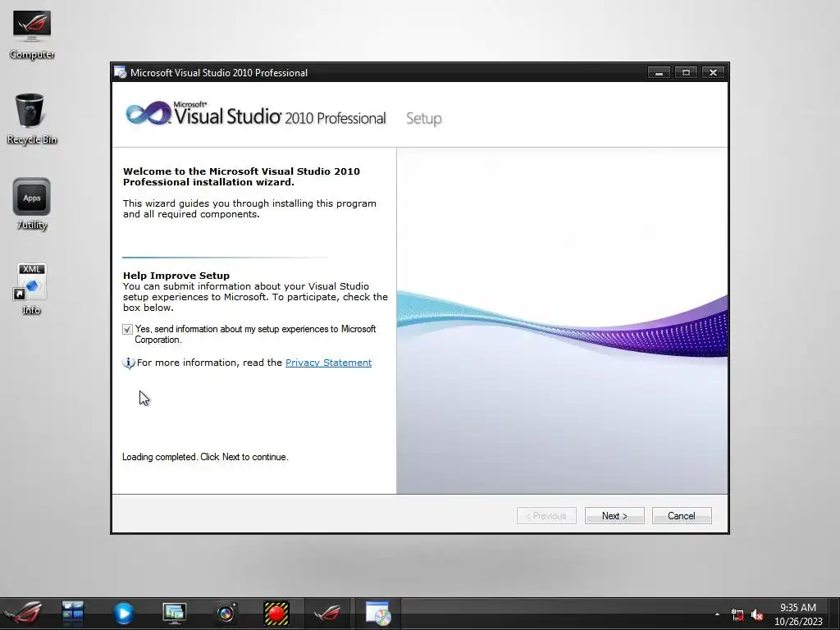
Task: Minimize the Visual Studio setup window
Action: click(x=659, y=72)
